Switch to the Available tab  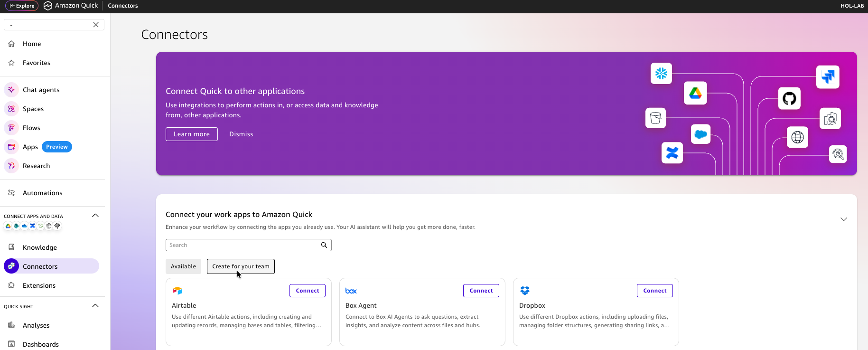[x=183, y=266]
